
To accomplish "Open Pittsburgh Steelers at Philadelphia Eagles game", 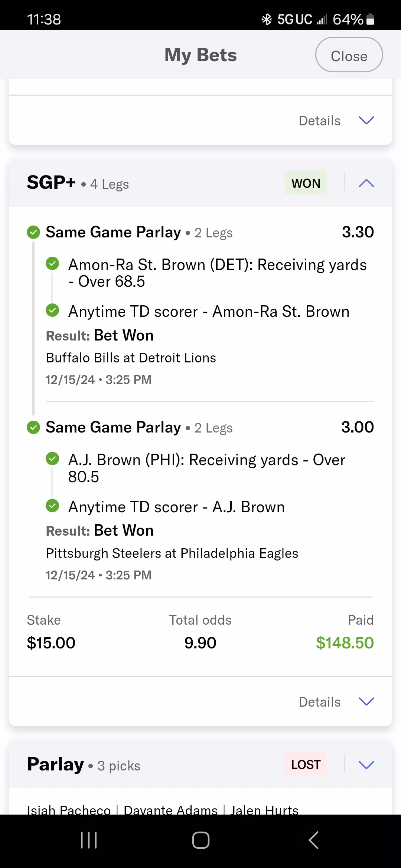I will tap(172, 553).
